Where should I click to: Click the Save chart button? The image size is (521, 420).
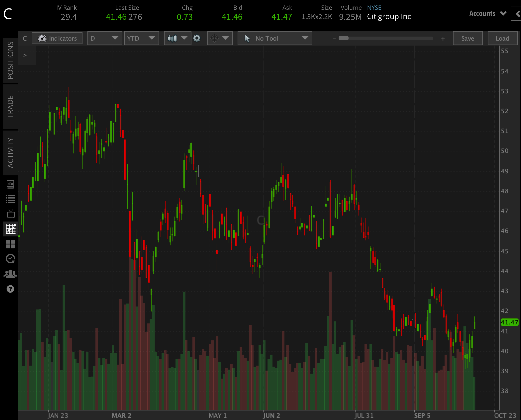468,38
